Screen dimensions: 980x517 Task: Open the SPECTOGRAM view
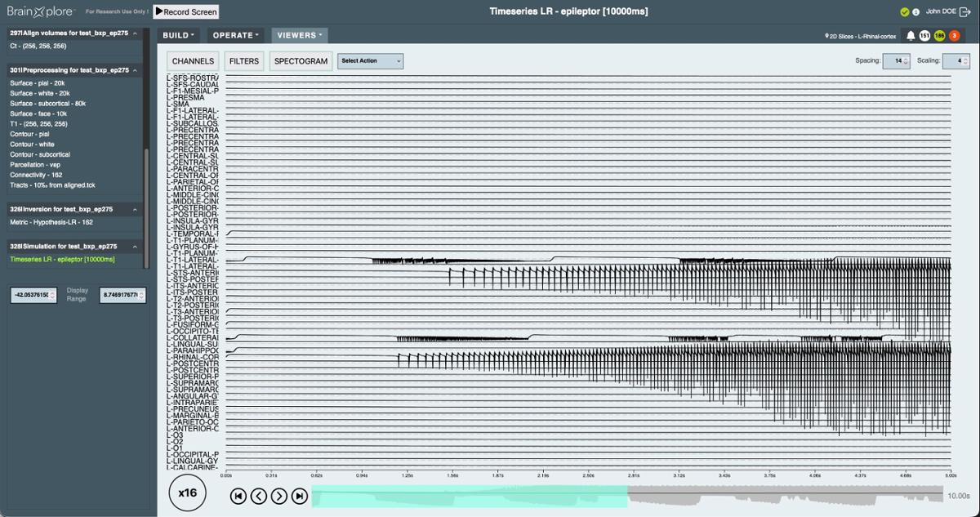click(x=301, y=61)
